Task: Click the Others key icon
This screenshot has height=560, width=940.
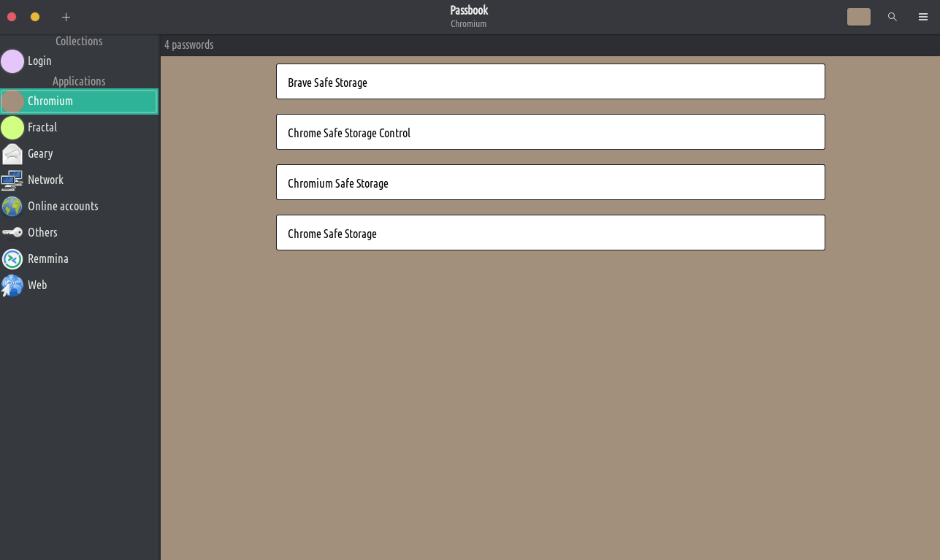Action: tap(12, 233)
